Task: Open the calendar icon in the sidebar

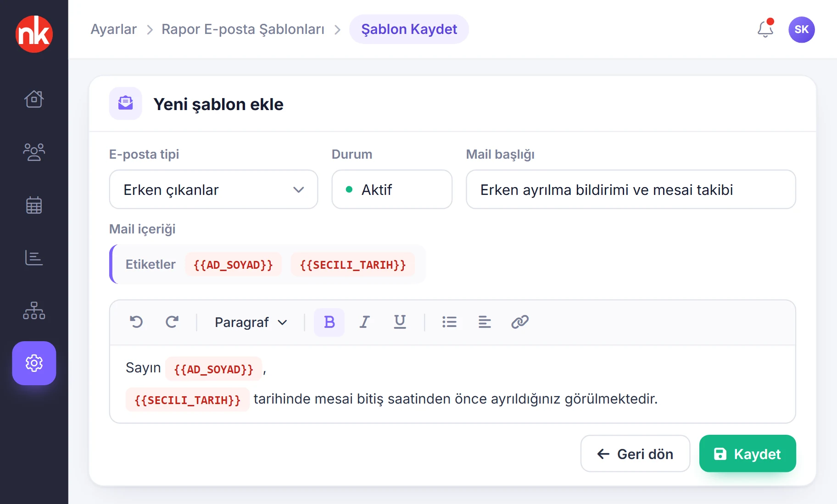Action: tap(34, 205)
